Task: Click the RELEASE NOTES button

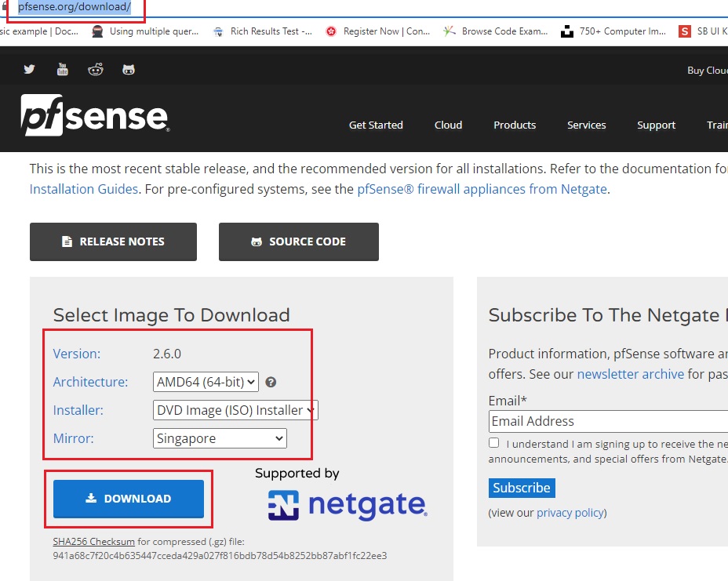Action: pyautogui.click(x=113, y=241)
